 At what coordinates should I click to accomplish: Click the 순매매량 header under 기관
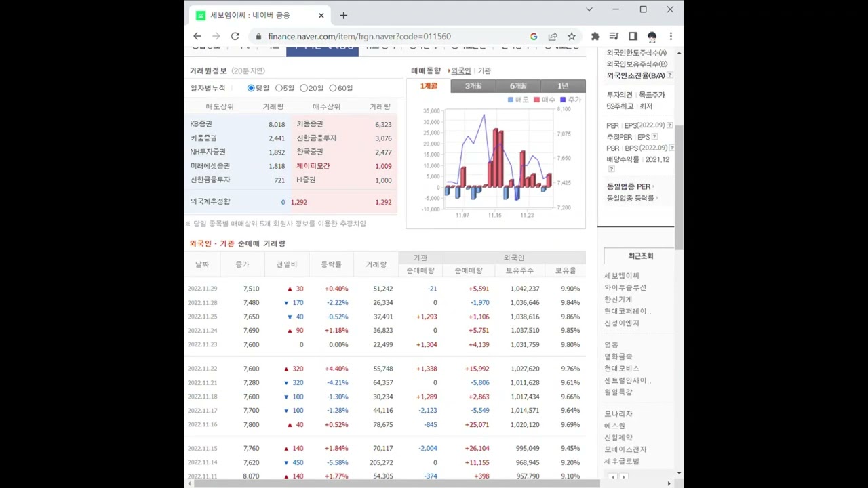click(420, 270)
